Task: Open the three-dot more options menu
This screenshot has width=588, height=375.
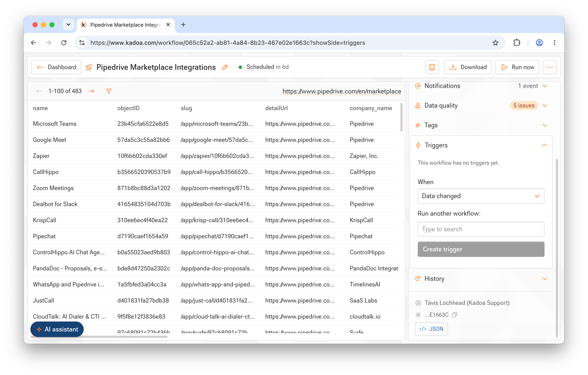Action: click(x=549, y=67)
